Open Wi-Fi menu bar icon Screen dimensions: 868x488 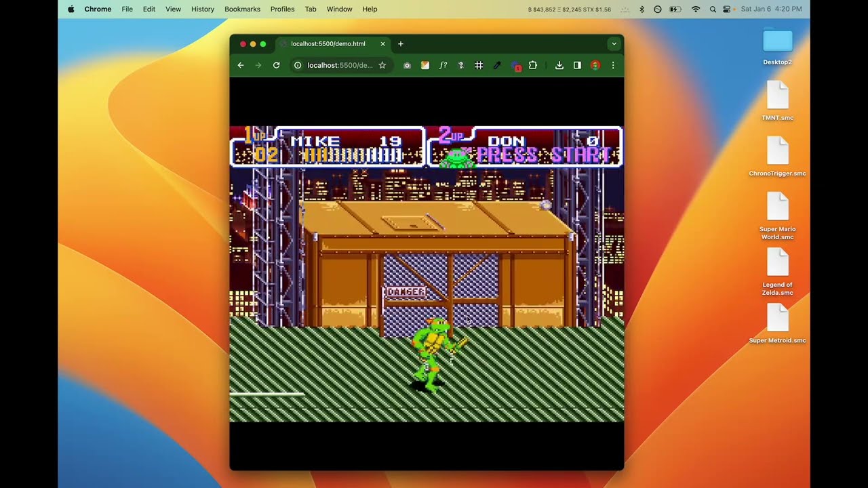[695, 9]
